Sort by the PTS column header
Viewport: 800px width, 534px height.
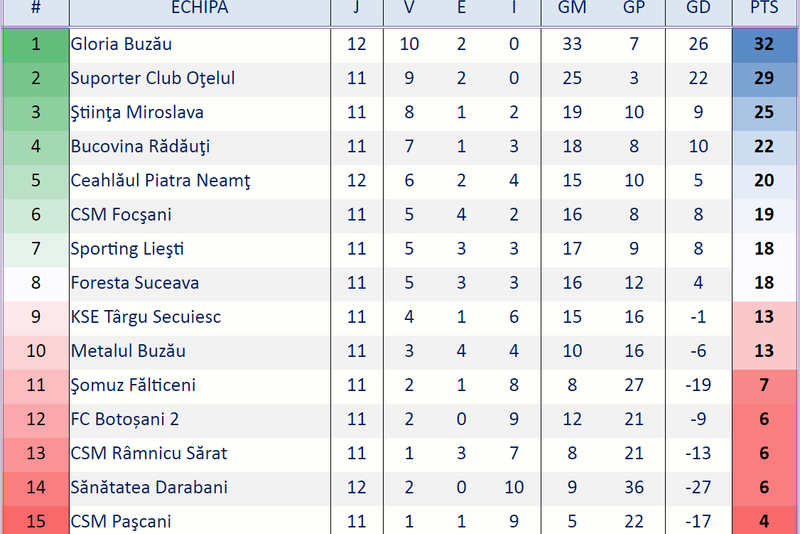764,8
